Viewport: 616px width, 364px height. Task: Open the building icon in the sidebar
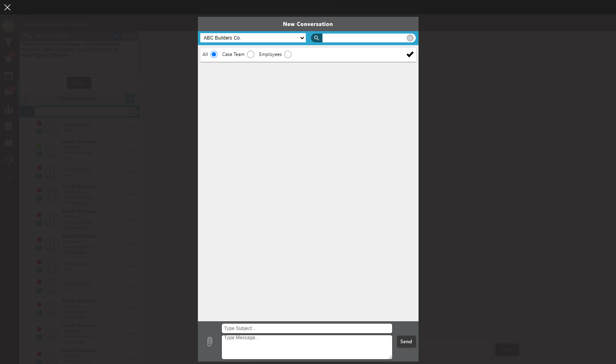coord(8,126)
